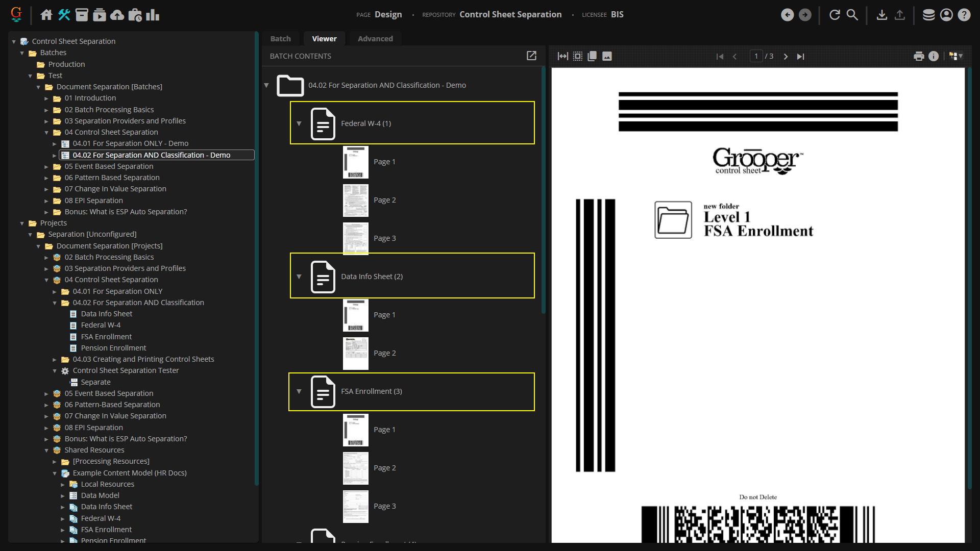Open the Batches archive-box icon

pos(82,15)
